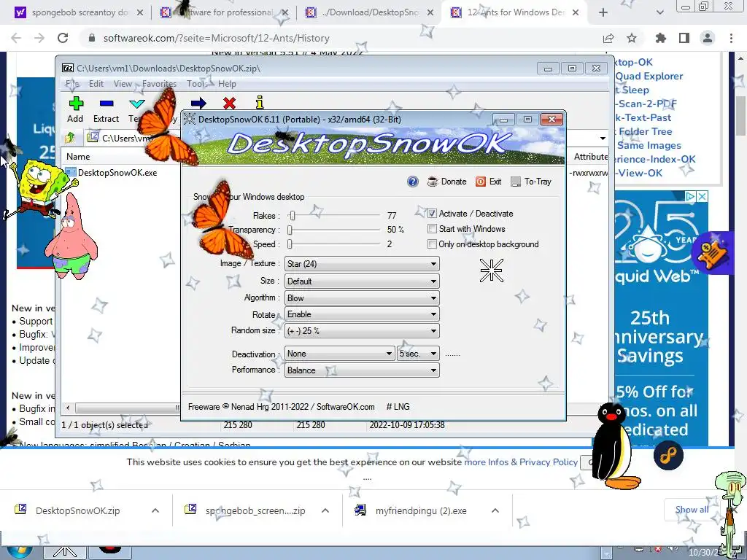Send DesktopSnowOK To-Tray
Image resolution: width=747 pixels, height=560 pixels.
(531, 182)
